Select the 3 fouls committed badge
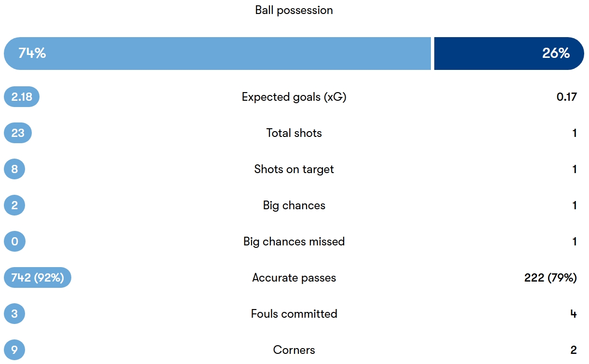Screen dimensions: 589x364 [x=14, y=314]
